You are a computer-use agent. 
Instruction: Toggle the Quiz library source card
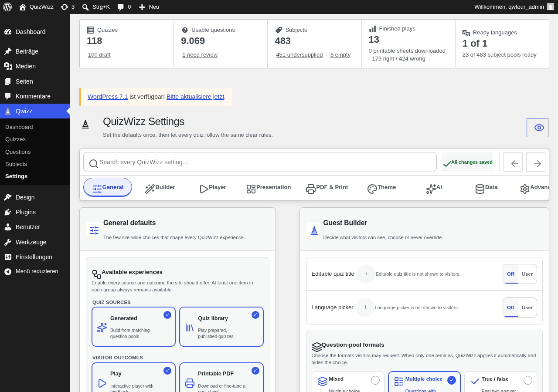(221, 327)
